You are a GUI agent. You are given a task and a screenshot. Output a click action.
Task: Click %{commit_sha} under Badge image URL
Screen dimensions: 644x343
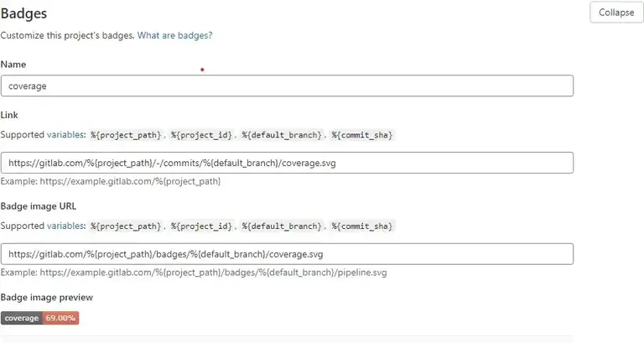click(362, 226)
